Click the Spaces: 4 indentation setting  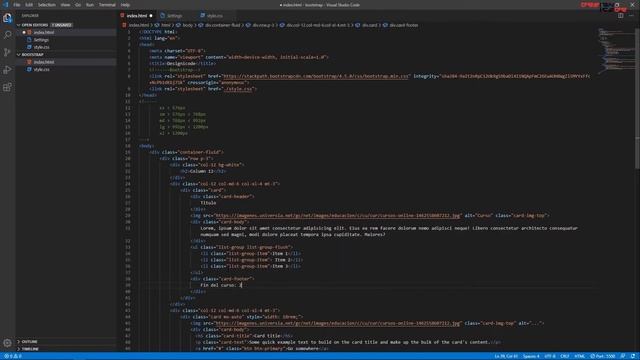pos(531,356)
